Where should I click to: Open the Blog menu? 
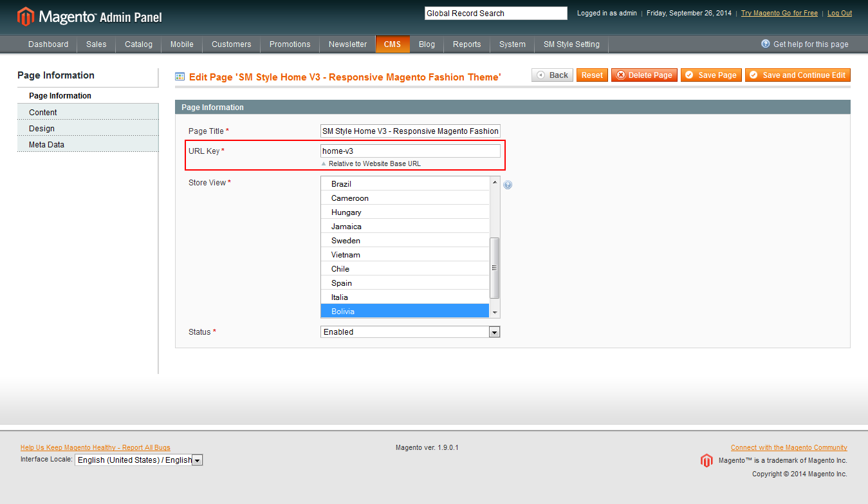click(x=427, y=44)
